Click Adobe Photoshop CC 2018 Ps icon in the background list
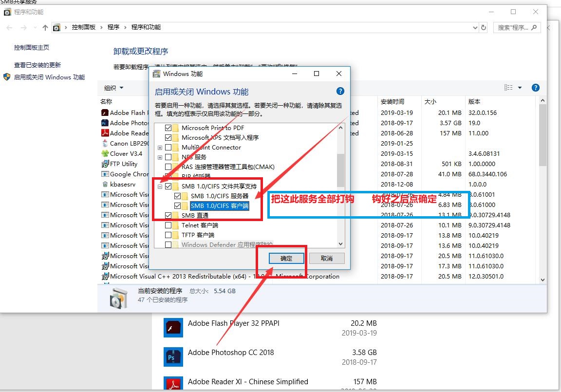 (x=173, y=357)
